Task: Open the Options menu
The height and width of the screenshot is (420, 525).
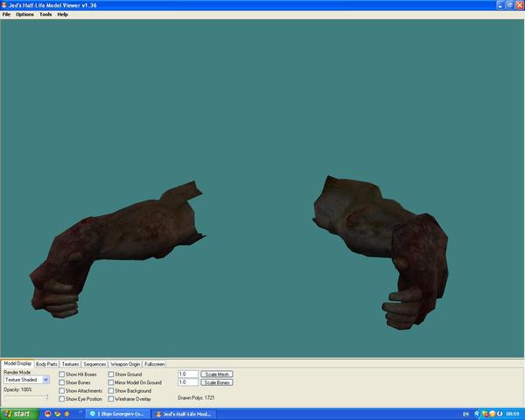Action: pyautogui.click(x=24, y=14)
